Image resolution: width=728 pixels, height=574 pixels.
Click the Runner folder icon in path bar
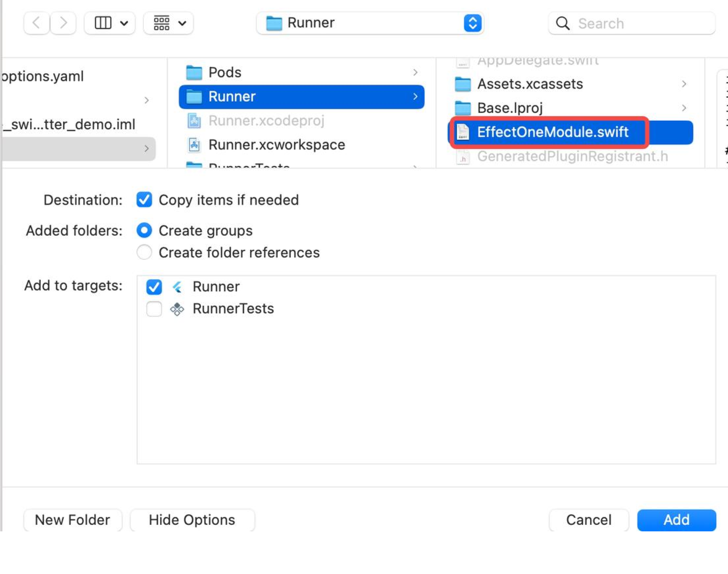pos(274,23)
